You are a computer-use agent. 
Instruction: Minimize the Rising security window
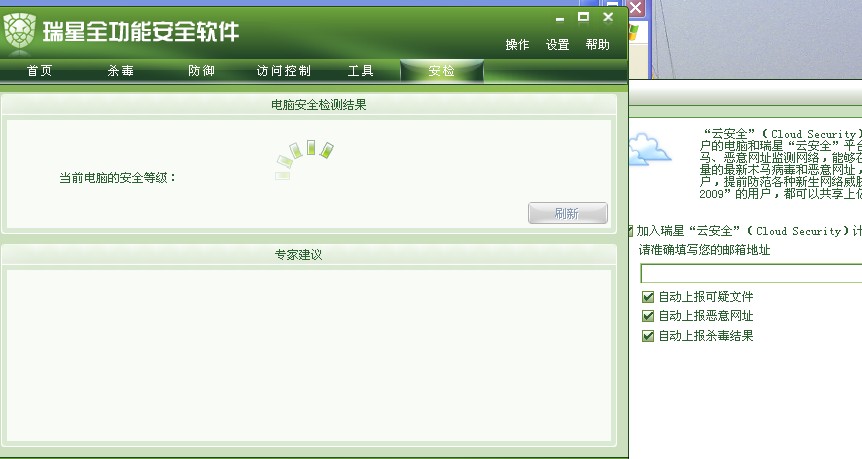click(560, 18)
